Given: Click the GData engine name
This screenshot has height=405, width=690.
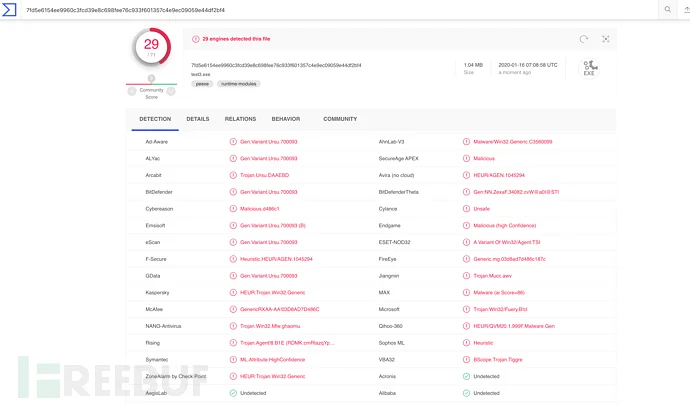Looking at the screenshot, I should click(153, 276).
